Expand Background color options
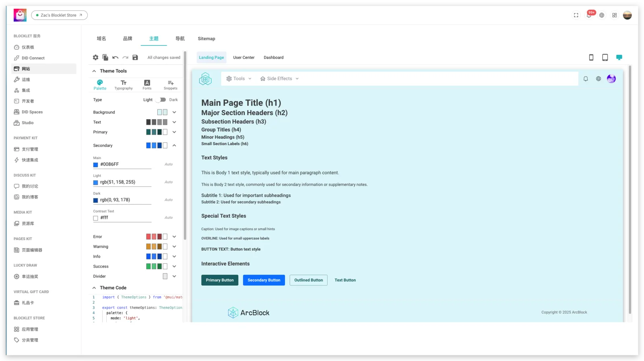Viewport: 644px width, 361px height. [x=174, y=112]
